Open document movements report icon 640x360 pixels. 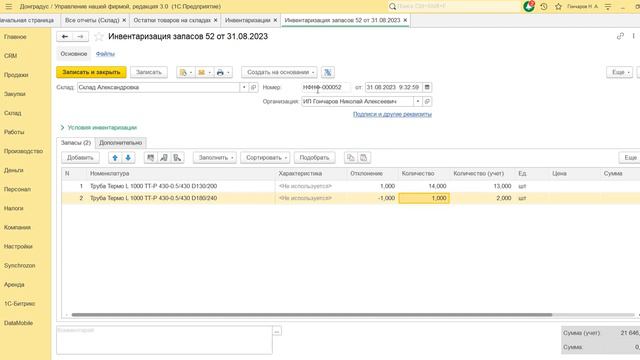tap(186, 72)
